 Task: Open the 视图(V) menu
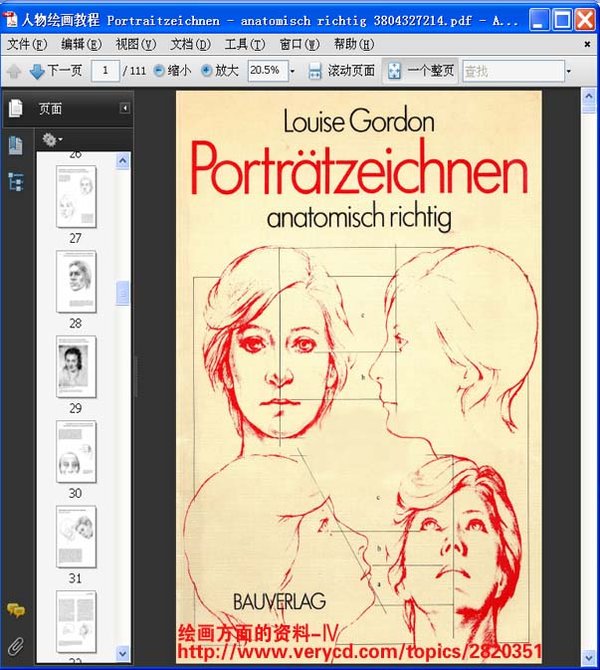pyautogui.click(x=136, y=44)
